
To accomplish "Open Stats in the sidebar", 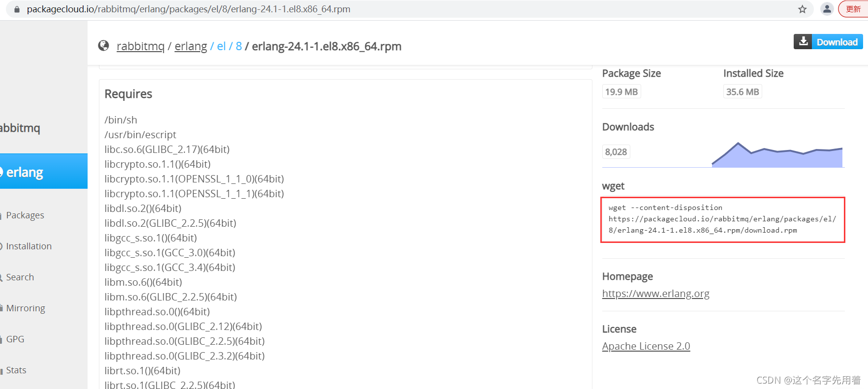I will coord(16,370).
